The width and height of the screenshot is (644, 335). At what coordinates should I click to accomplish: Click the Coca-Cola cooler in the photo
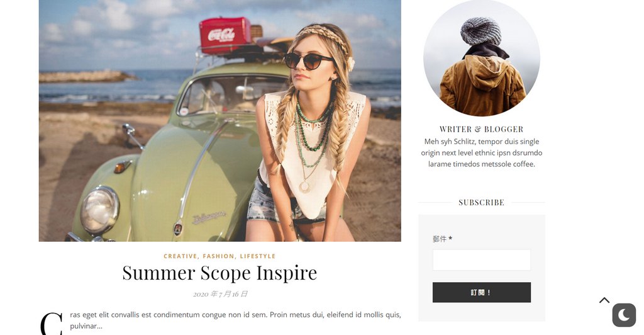225,35
